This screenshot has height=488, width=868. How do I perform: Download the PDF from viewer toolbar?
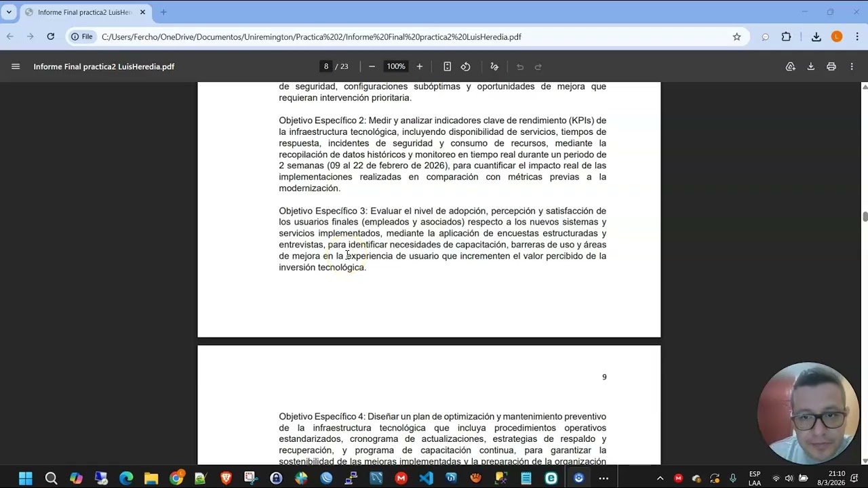click(810, 66)
